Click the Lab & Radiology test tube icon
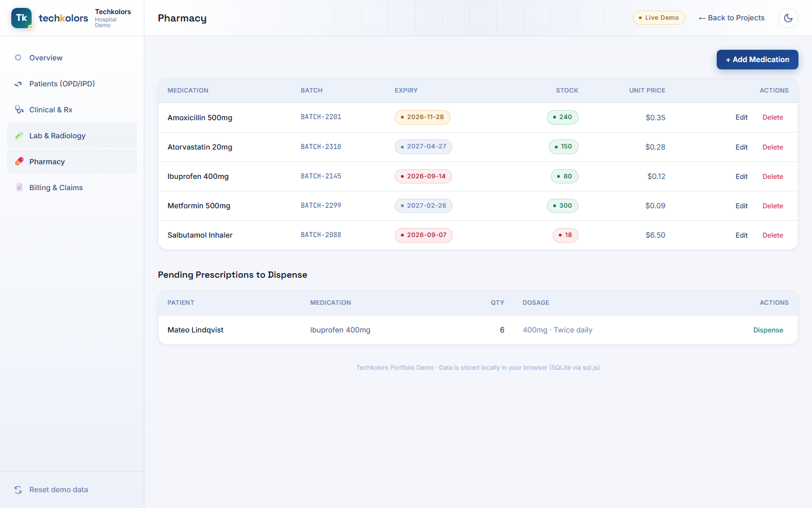Screen dimensions: 812x508 tap(19, 135)
